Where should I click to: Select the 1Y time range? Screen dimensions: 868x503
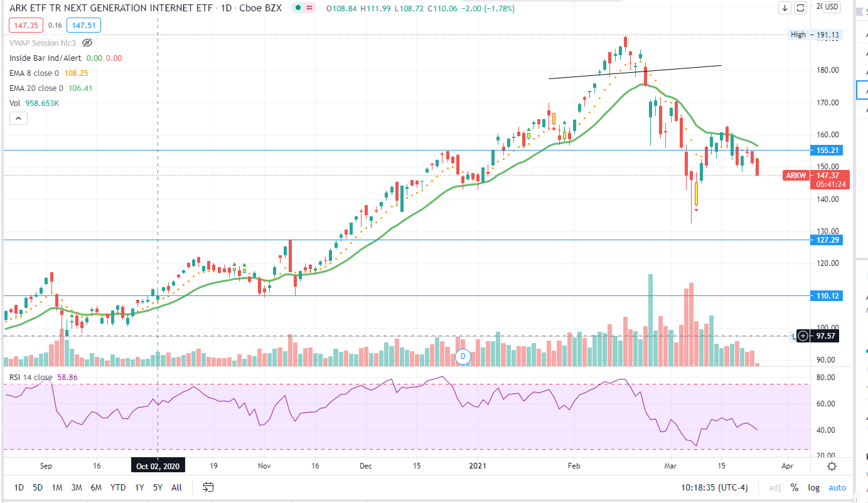pyautogui.click(x=139, y=487)
